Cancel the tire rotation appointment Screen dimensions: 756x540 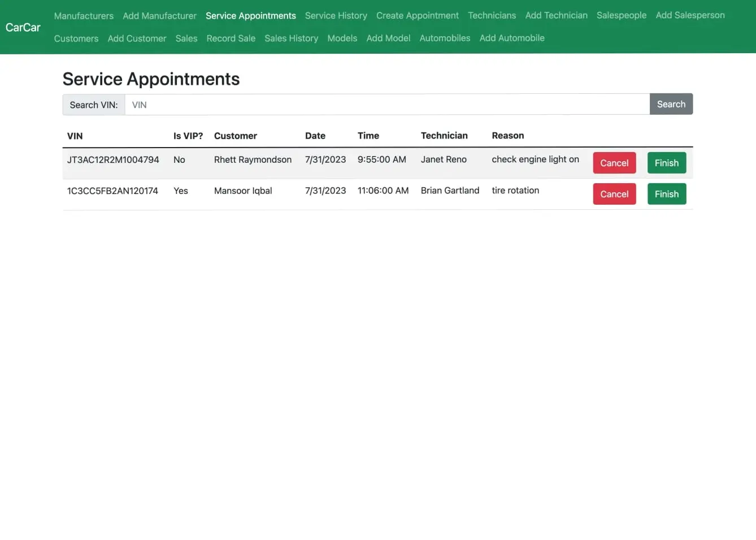[x=614, y=194]
